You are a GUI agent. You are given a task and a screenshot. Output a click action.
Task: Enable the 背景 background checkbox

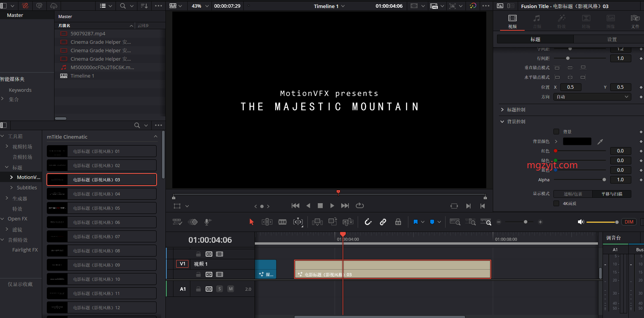(556, 132)
